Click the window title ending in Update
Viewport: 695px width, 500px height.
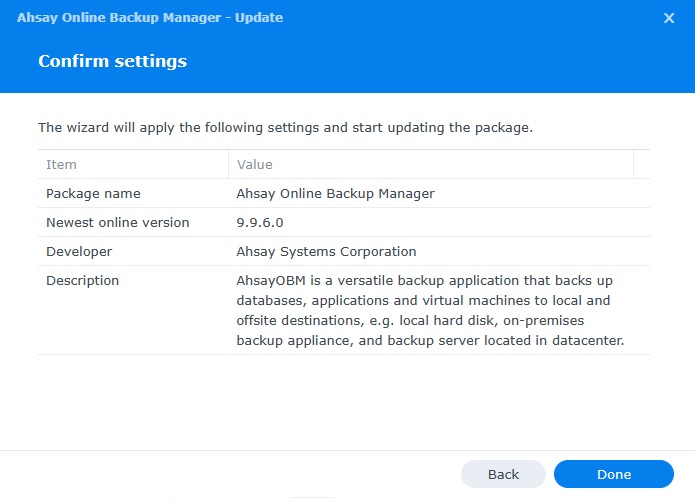(150, 18)
